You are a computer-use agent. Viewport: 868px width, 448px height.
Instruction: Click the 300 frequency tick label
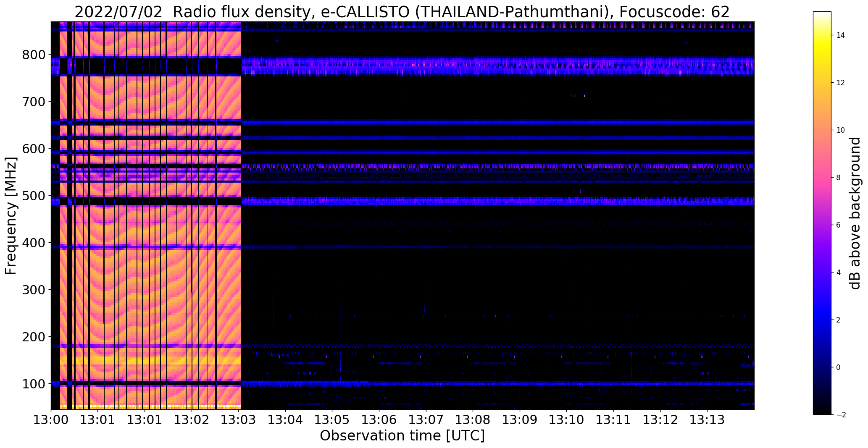tap(34, 290)
